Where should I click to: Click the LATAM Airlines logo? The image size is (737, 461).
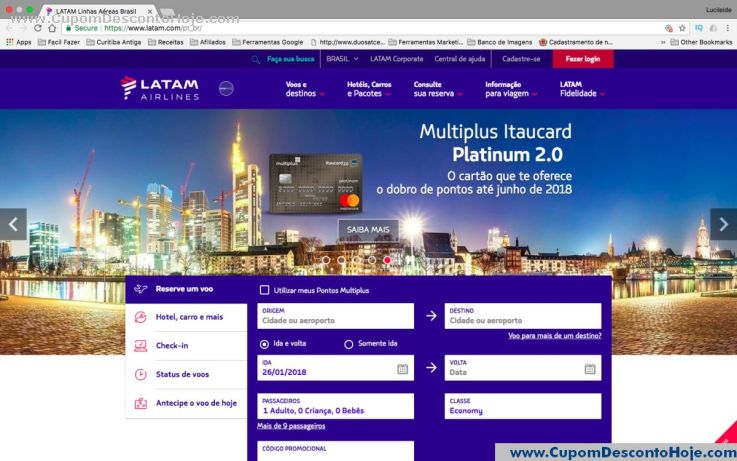coord(160,88)
